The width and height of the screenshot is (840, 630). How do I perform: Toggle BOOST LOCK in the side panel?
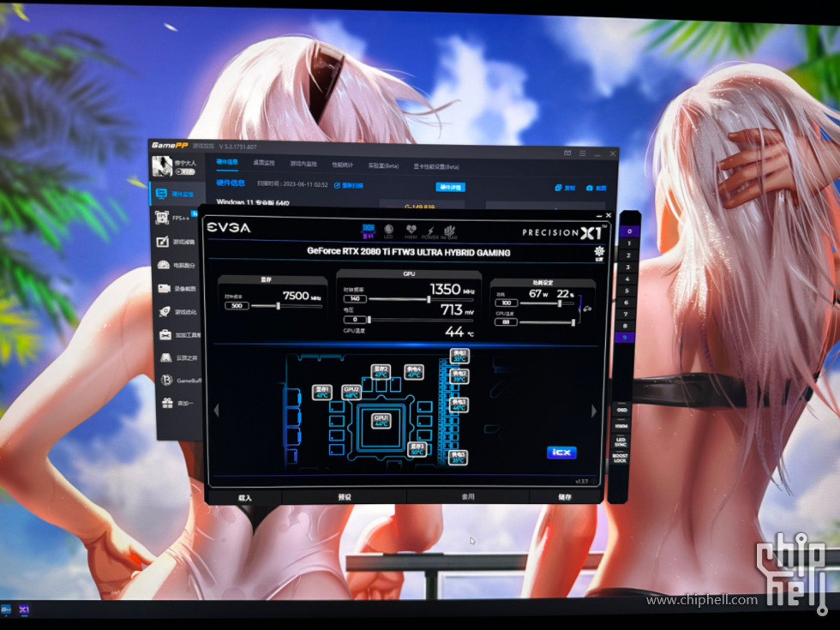click(620, 458)
